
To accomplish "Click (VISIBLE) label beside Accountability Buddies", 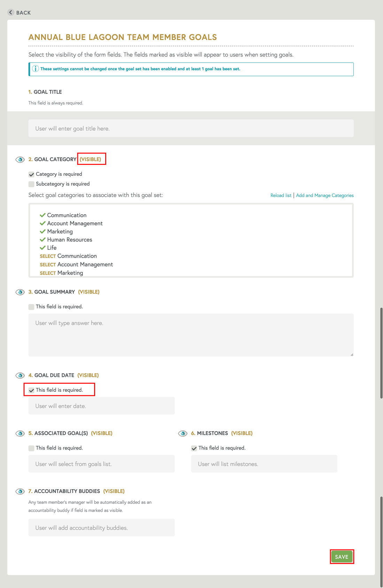I will (114, 491).
